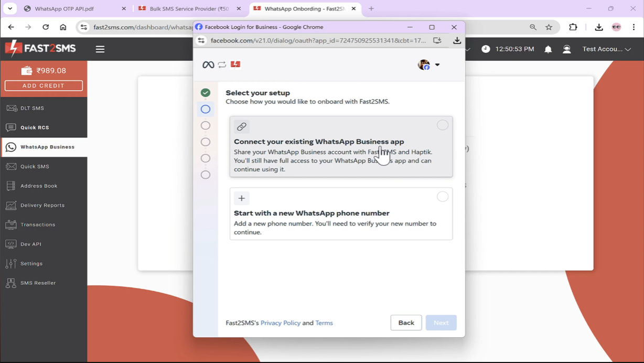Image resolution: width=644 pixels, height=363 pixels.
Task: Expand the Facebook profile dropdown arrow
Action: [x=437, y=65]
